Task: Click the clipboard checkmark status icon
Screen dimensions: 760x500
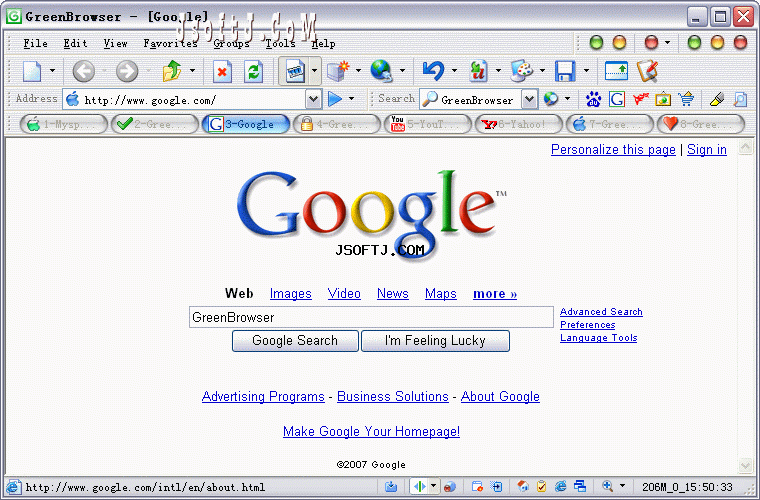Action: 541,486
